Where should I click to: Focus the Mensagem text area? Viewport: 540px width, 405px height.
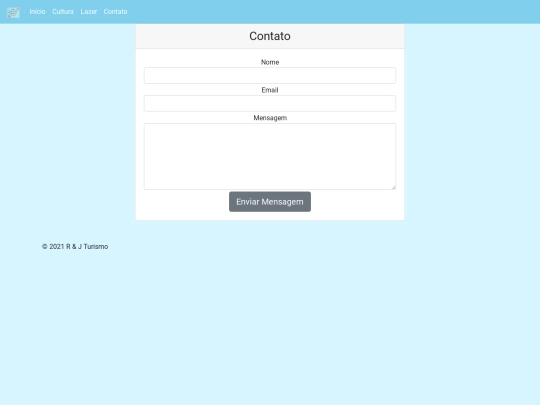pos(270,156)
